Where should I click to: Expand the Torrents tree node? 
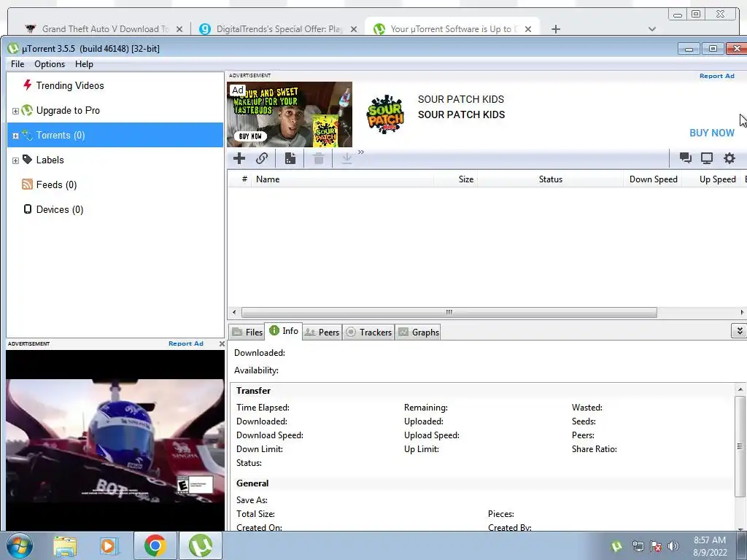(x=15, y=136)
